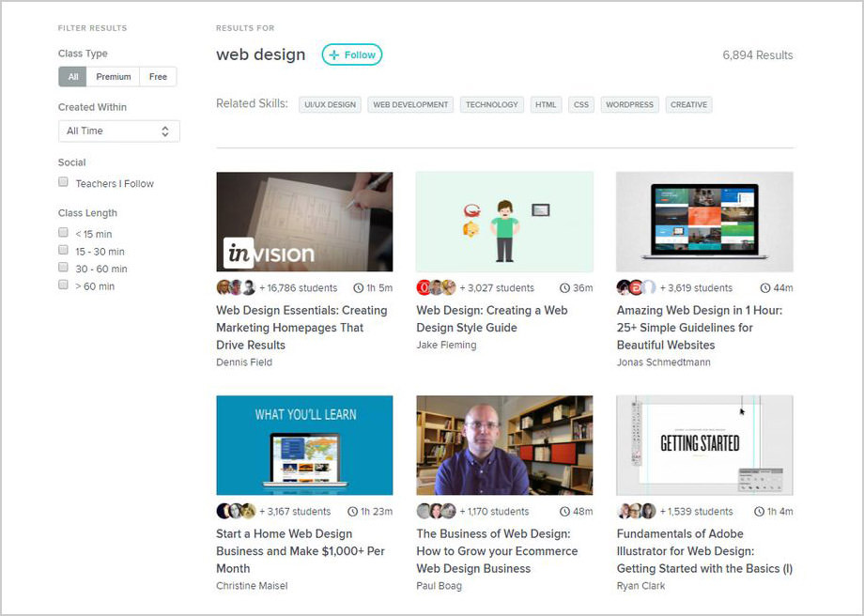Click student avatars beside 1,539 students
Screen dimensions: 864x616
637,512
